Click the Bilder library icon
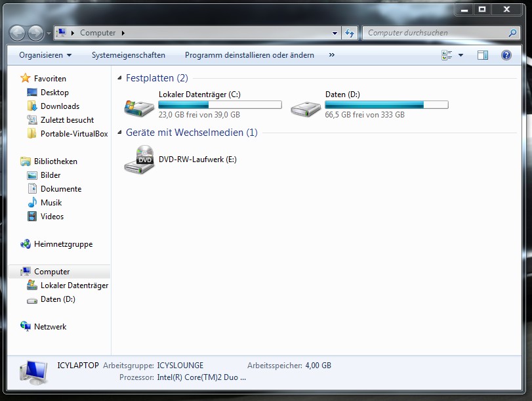Viewport: 532px width, 401px height. click(32, 175)
